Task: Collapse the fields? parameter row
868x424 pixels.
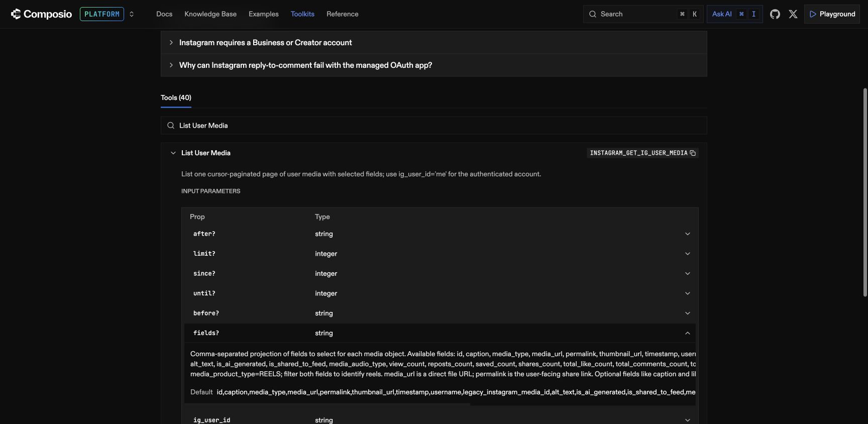Action: [x=440, y=333]
